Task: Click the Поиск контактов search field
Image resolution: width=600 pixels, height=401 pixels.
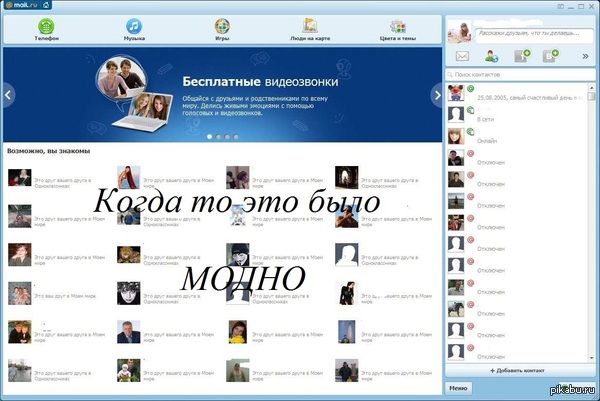Action: pyautogui.click(x=520, y=76)
